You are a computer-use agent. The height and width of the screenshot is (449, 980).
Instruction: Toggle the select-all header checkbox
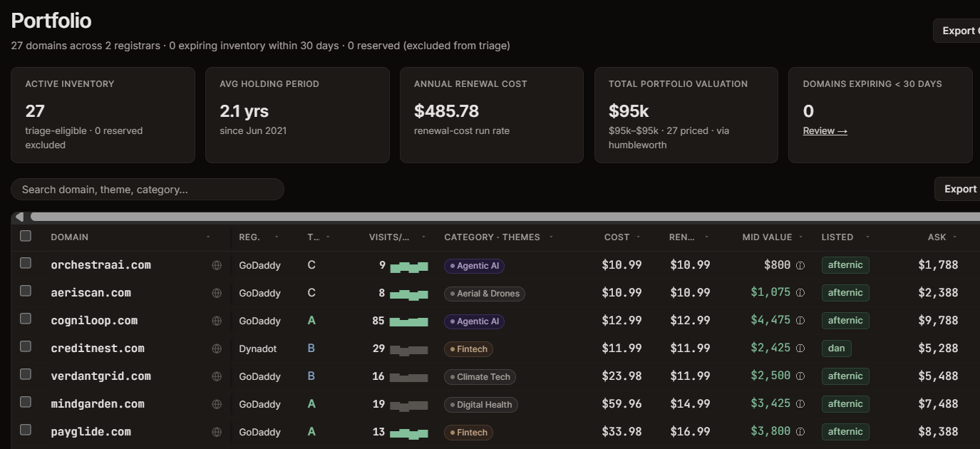(26, 236)
